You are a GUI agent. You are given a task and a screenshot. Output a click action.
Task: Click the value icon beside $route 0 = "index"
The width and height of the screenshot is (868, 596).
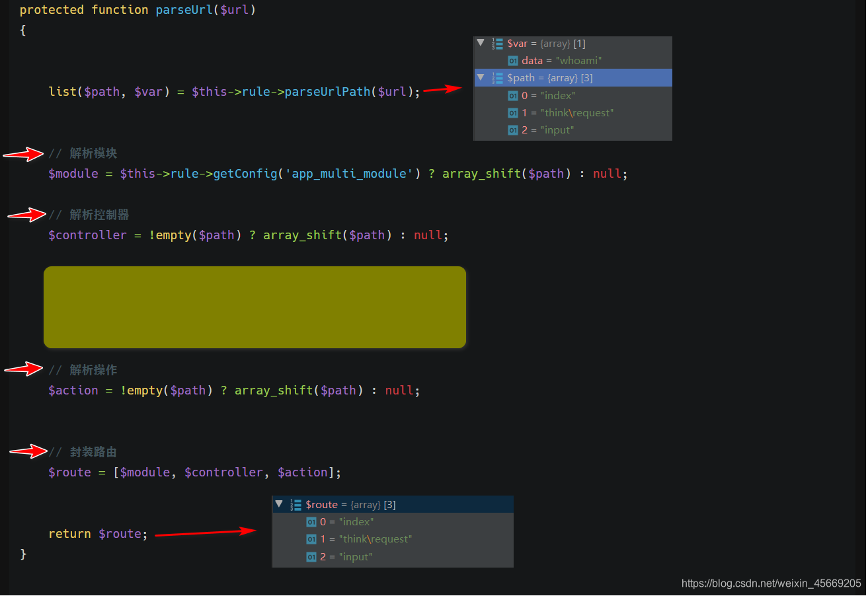311,522
